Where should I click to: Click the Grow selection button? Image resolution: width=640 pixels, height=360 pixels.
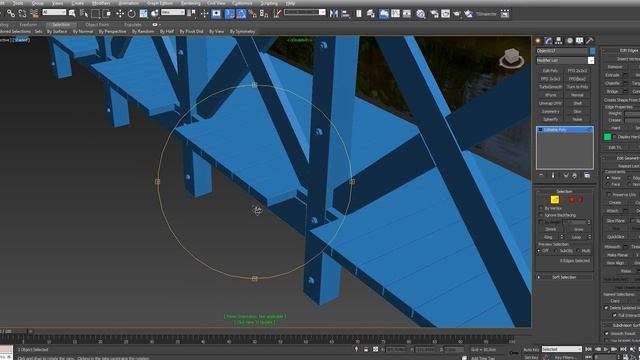click(578, 229)
